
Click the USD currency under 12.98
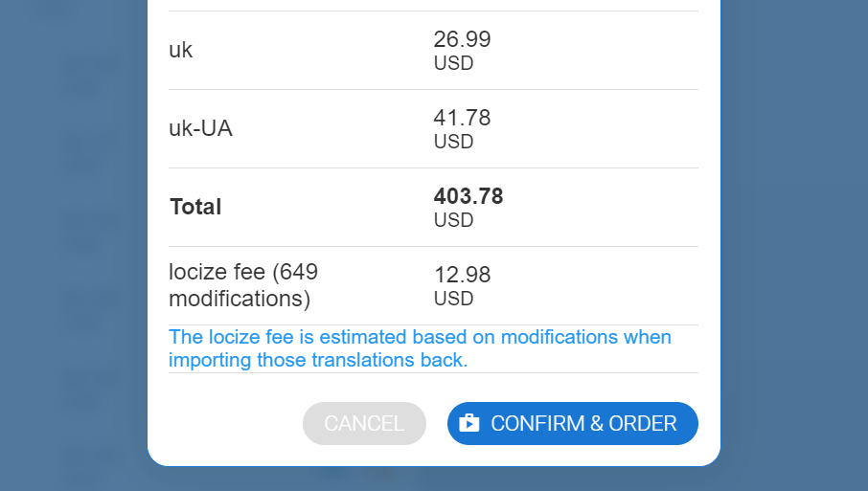click(x=453, y=299)
